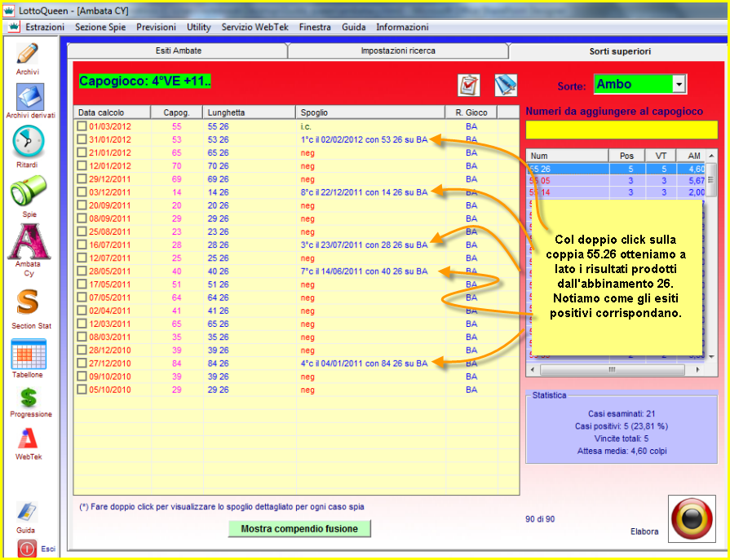Open the Guida help icon in sidebar
Viewport: 730px width, 560px height.
coord(26,512)
